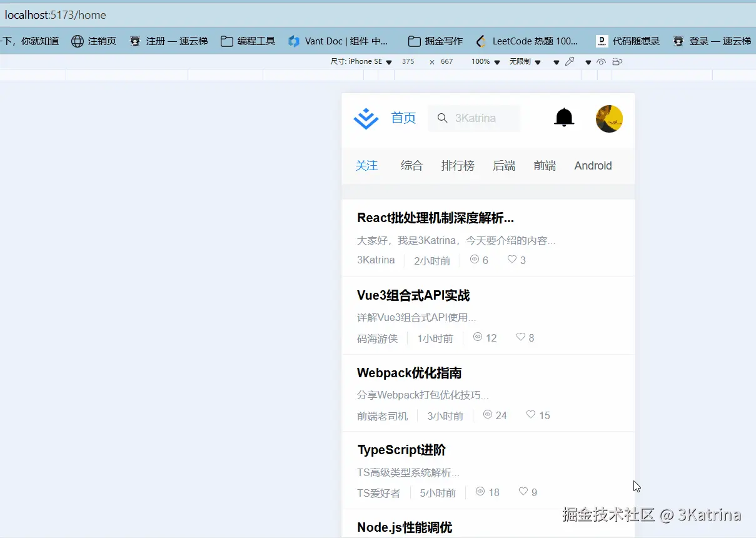
Task: Click summary text 大家好，我是3Katrina
Action: [456, 241]
